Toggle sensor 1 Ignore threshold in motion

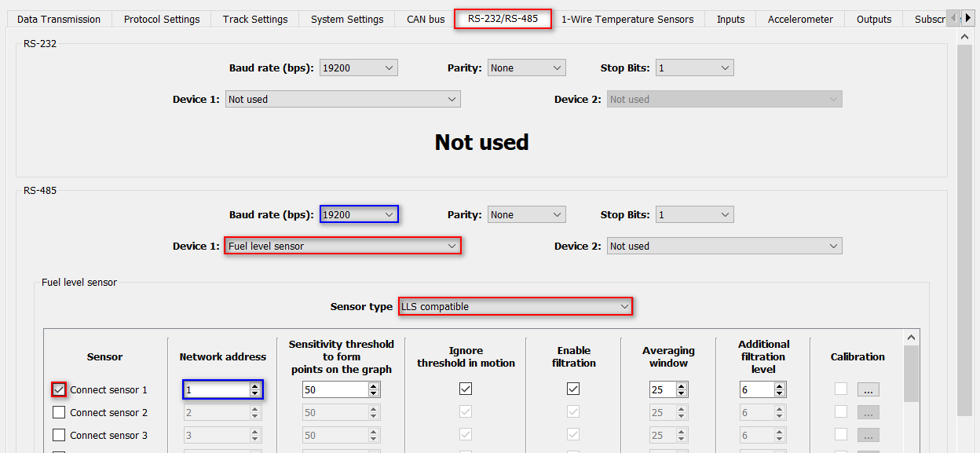(x=466, y=389)
